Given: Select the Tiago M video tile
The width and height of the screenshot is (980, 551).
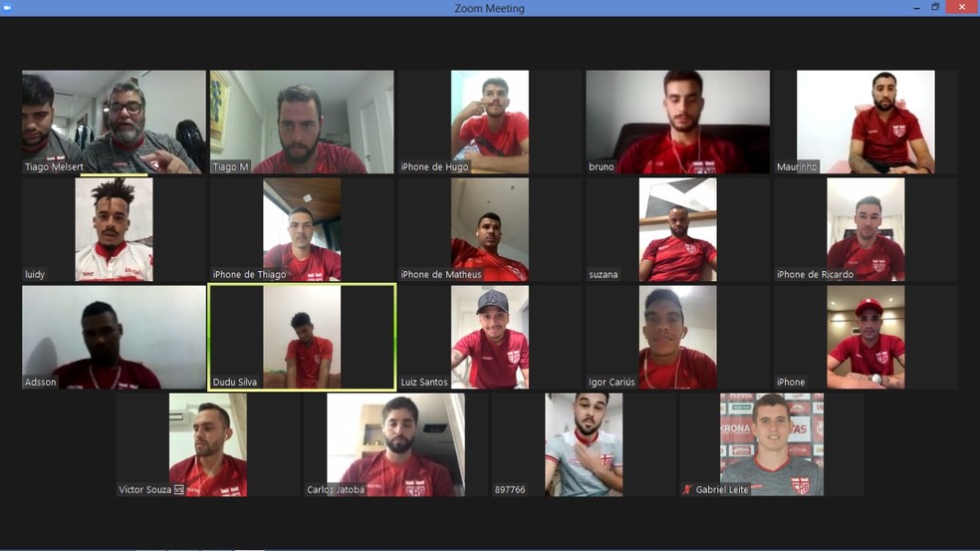Looking at the screenshot, I should pyautogui.click(x=301, y=122).
